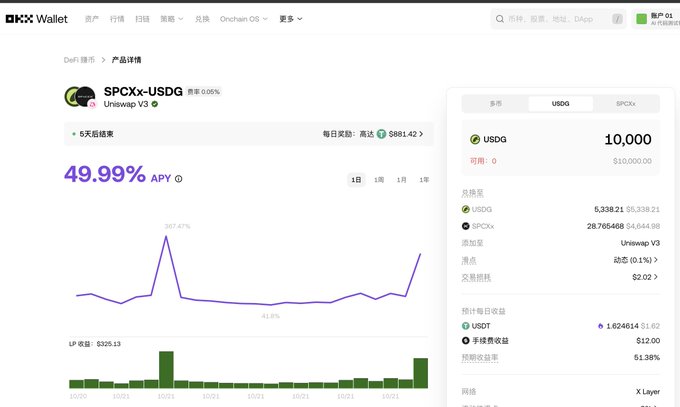Switch to the SPCXx deposit tab
The width and height of the screenshot is (680, 407).
pos(626,104)
